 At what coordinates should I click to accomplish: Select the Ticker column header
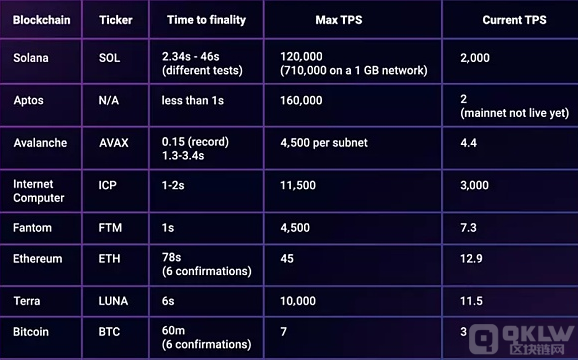coord(115,20)
